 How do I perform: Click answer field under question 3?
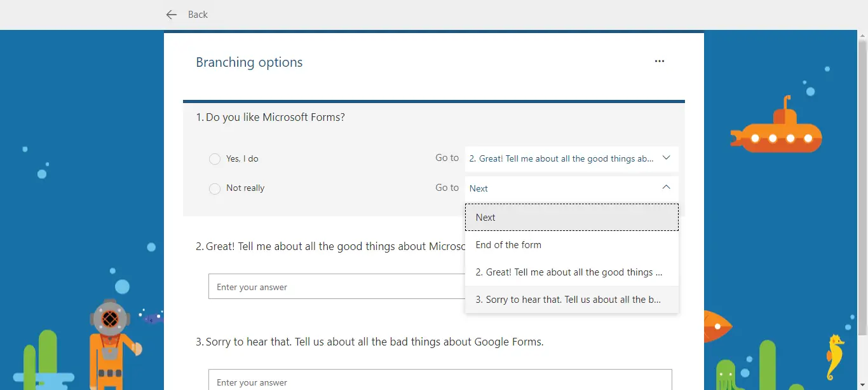point(440,380)
